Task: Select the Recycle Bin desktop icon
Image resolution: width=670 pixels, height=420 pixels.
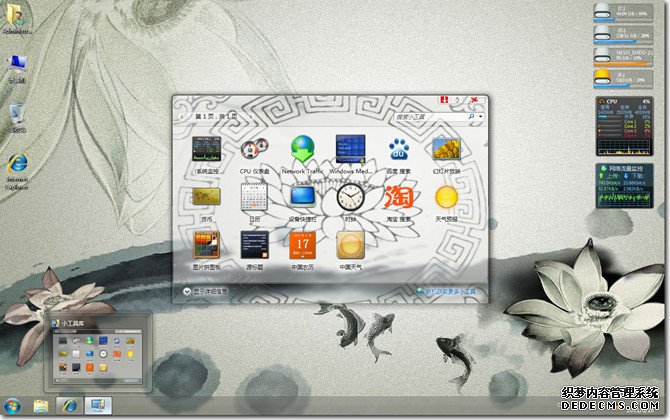Action: 17,118
